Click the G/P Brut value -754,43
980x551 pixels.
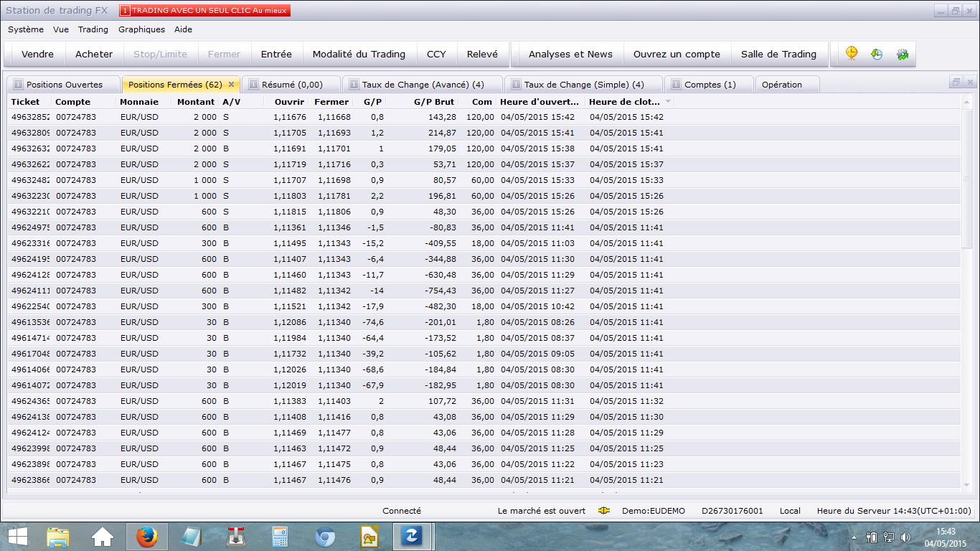[x=438, y=291]
